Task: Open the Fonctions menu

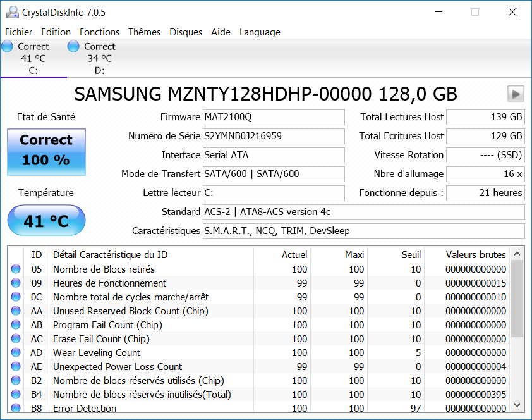Action: point(99,32)
